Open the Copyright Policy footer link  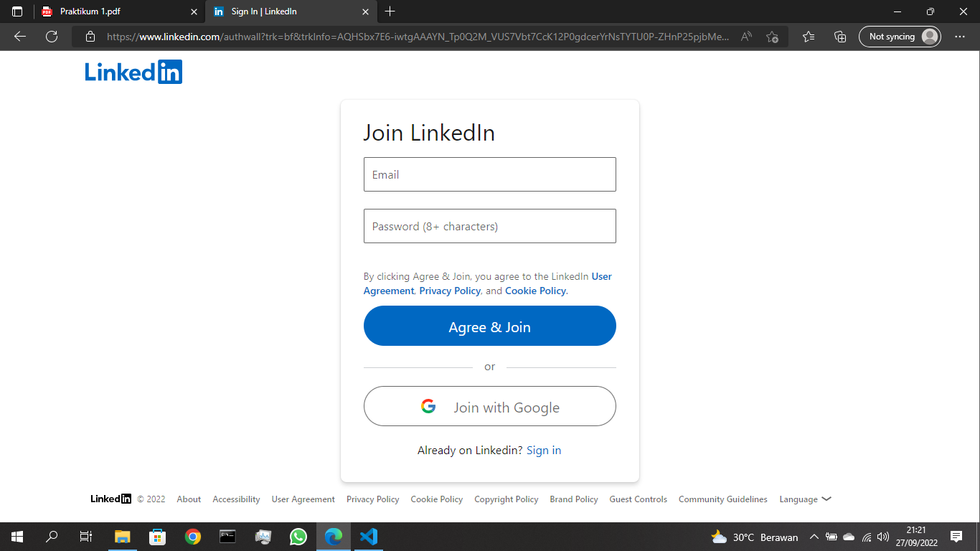click(x=506, y=499)
